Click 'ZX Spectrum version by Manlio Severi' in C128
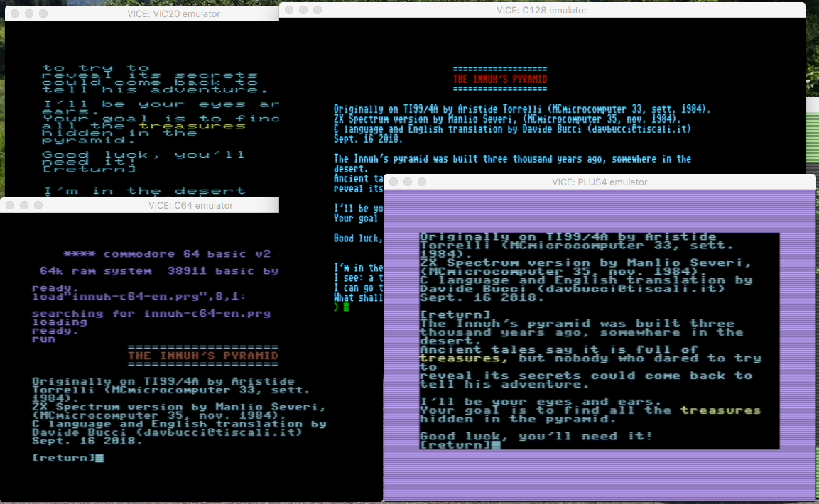The image size is (819, 504). click(x=507, y=119)
